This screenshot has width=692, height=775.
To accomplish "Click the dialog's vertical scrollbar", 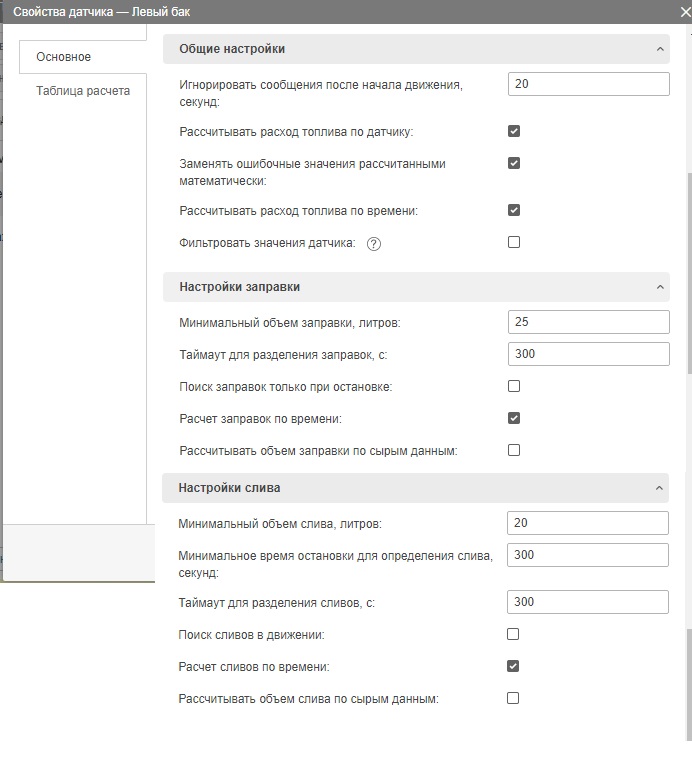I will [688, 270].
